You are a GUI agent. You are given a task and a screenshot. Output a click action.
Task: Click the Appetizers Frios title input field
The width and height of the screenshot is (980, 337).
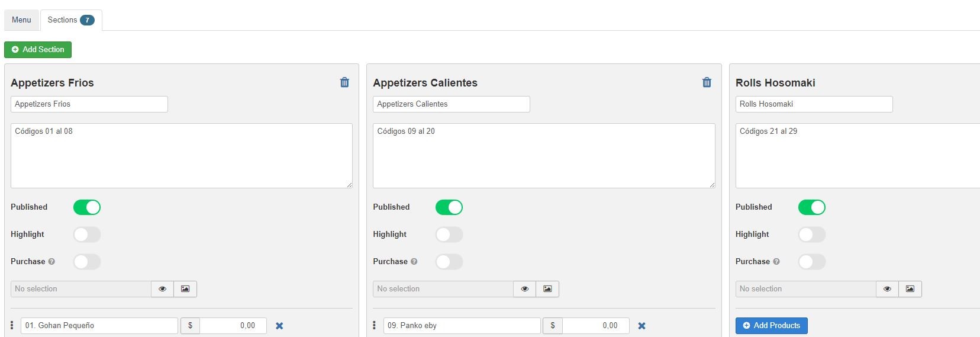(89, 104)
